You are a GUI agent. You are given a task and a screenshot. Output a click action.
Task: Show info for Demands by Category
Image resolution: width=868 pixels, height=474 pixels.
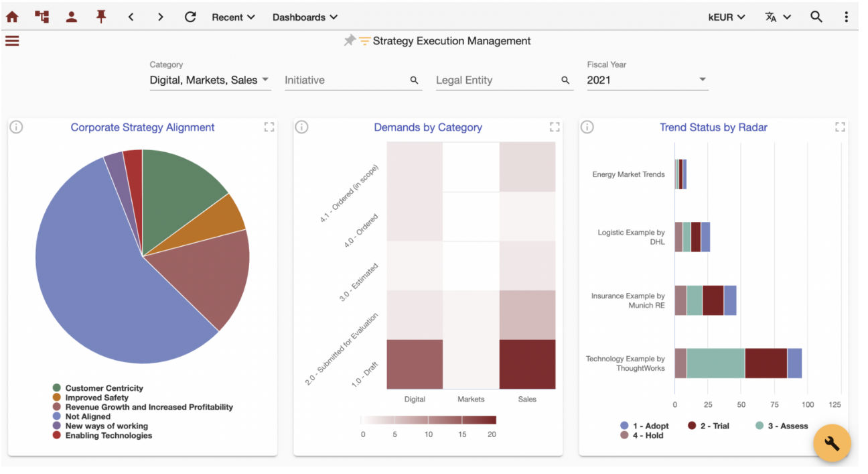pyautogui.click(x=301, y=127)
